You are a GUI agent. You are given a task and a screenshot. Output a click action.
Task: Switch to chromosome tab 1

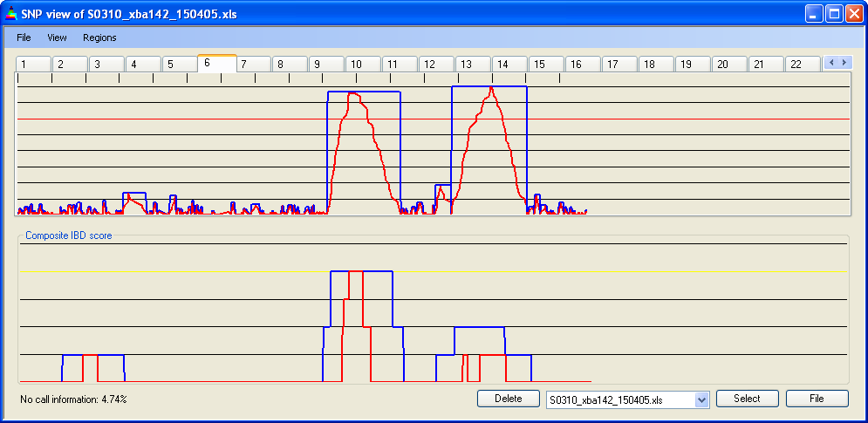pos(33,65)
